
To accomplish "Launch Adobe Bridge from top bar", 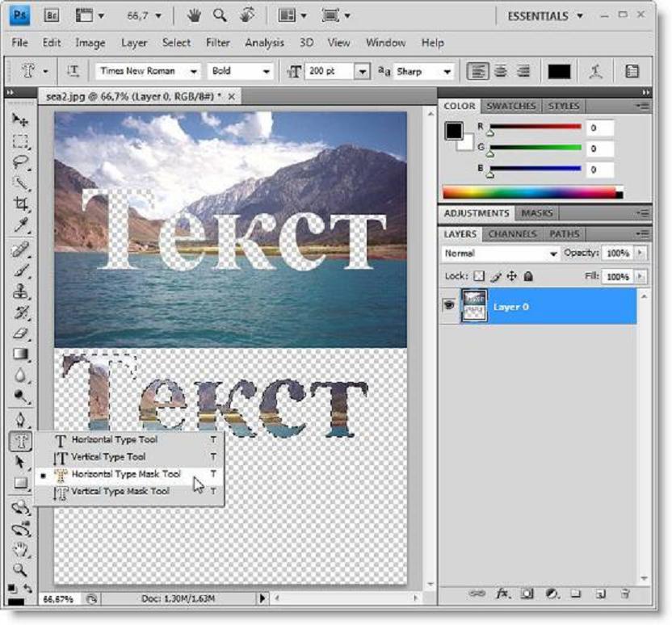I will pos(52,16).
